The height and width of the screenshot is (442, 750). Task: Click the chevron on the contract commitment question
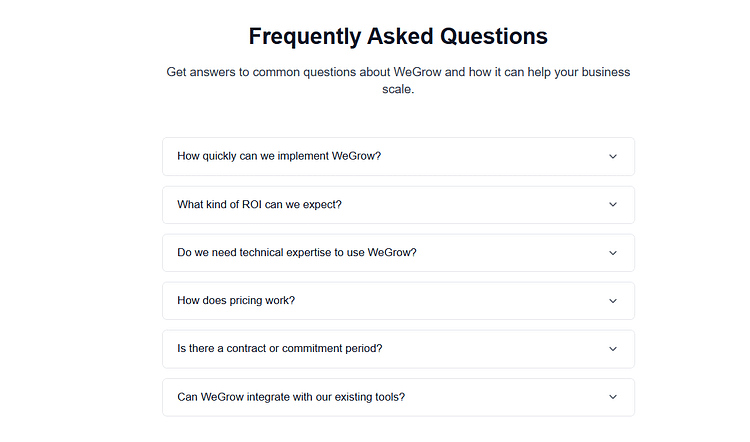[613, 349]
